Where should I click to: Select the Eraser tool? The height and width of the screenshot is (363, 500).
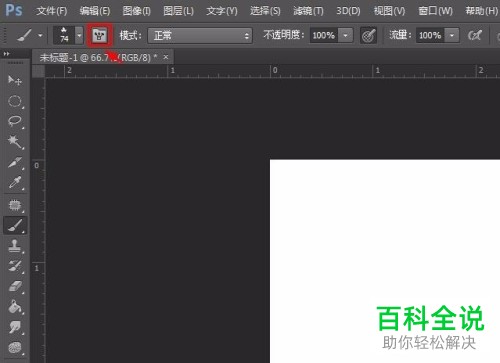point(15,287)
